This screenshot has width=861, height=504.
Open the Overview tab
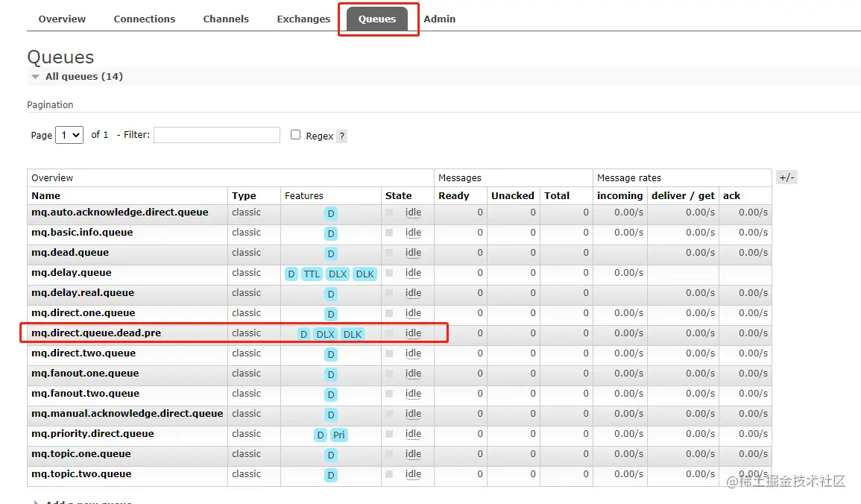pos(62,19)
